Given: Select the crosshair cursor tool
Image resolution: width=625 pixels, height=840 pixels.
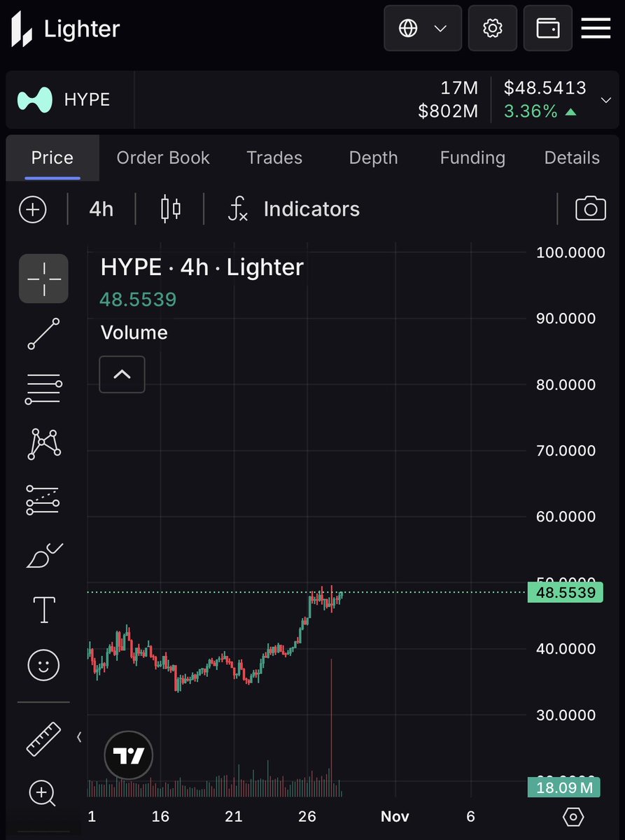Looking at the screenshot, I should pyautogui.click(x=43, y=279).
